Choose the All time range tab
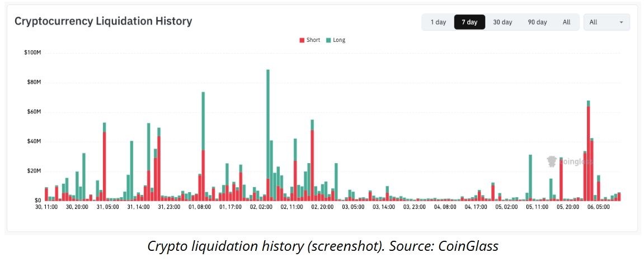The image size is (644, 262). (x=566, y=22)
